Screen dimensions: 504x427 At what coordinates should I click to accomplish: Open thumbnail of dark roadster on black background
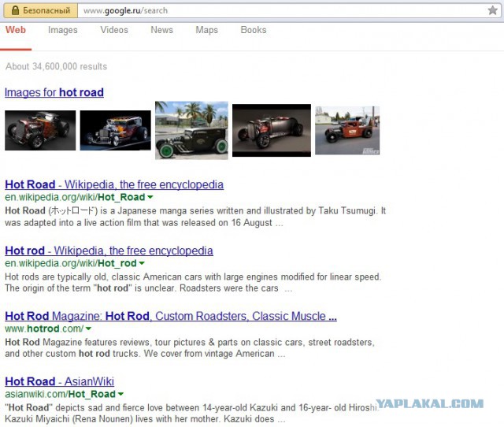point(272,130)
